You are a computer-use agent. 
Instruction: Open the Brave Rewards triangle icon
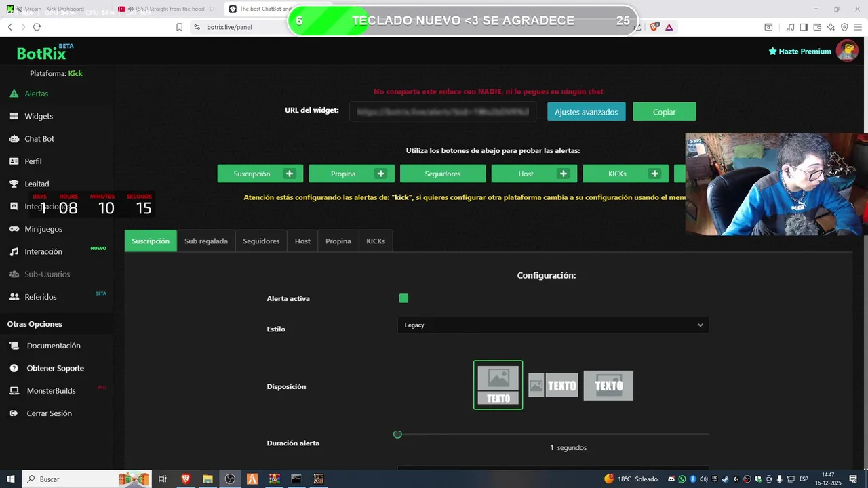click(x=669, y=27)
